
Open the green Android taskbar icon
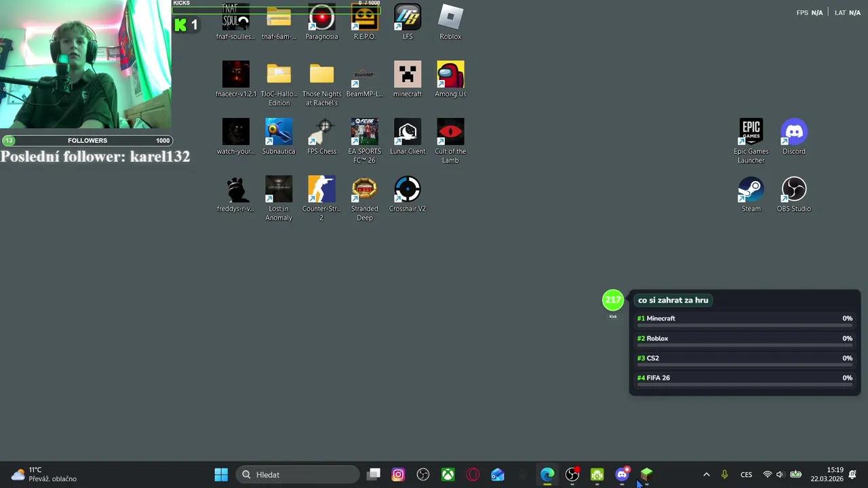[x=597, y=474]
